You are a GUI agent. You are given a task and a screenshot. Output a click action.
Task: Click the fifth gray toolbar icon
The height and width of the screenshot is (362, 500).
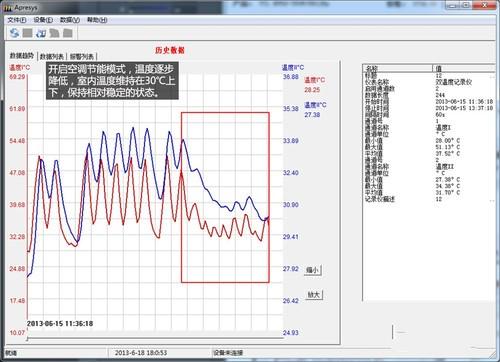(68, 33)
